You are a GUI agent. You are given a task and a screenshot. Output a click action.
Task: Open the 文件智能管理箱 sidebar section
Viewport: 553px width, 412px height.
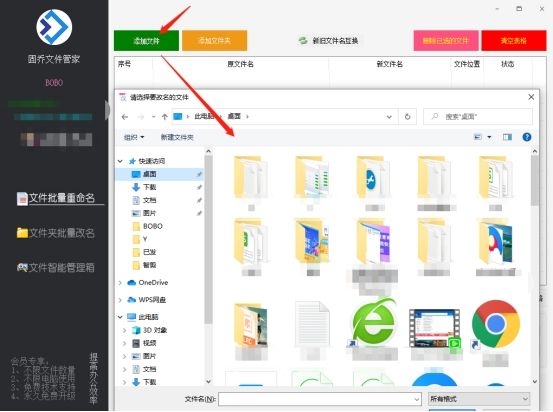pyautogui.click(x=56, y=267)
